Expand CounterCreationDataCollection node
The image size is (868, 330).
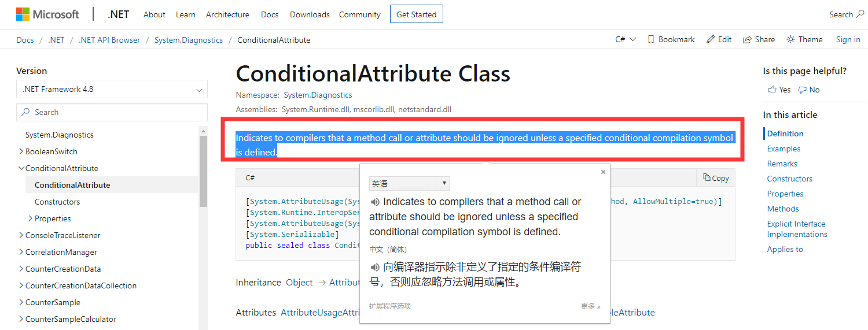click(x=21, y=285)
